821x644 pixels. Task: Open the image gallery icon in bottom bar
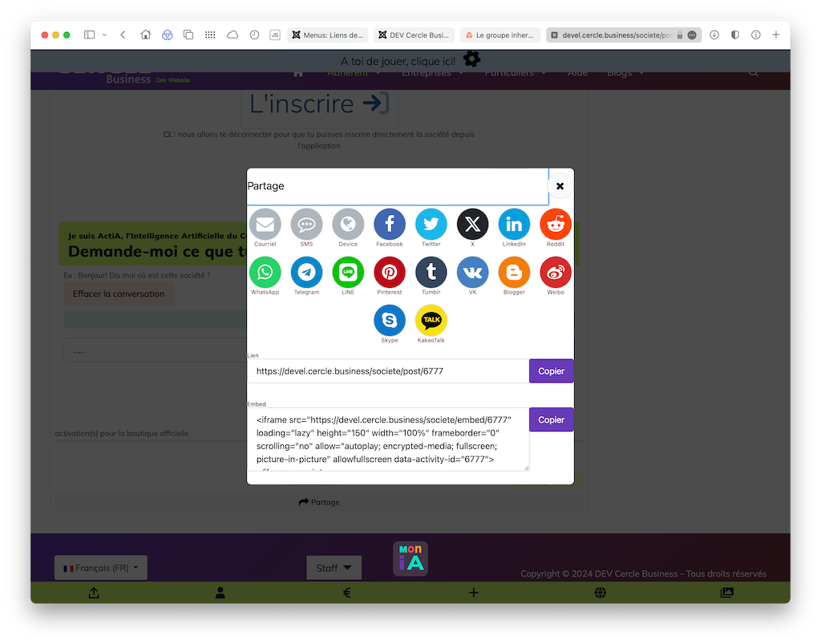[x=726, y=593]
